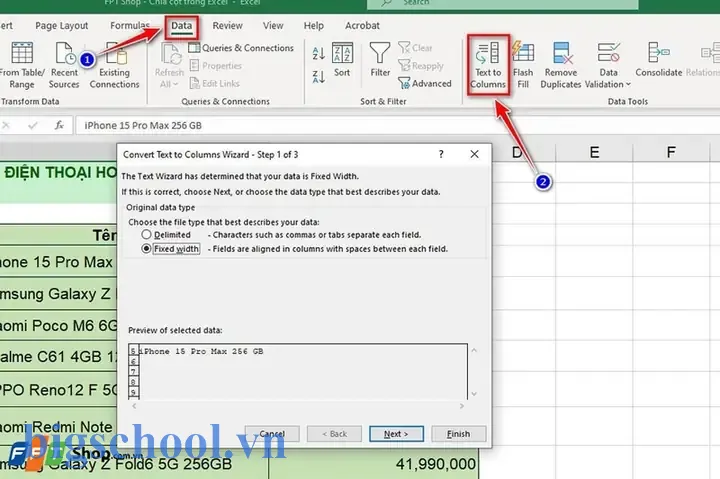Viewport: 720px width, 479px height.
Task: Open Advanced filter options
Action: 425,84
